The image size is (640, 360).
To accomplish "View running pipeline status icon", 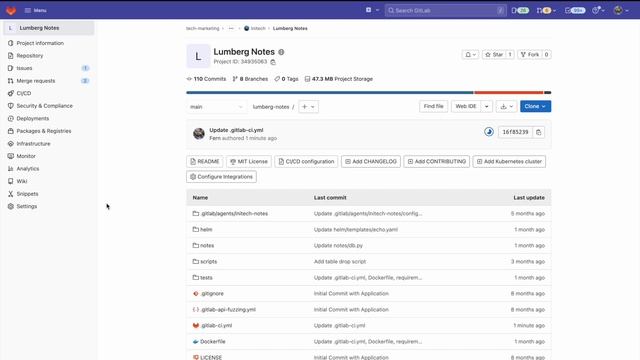I will [489, 132].
